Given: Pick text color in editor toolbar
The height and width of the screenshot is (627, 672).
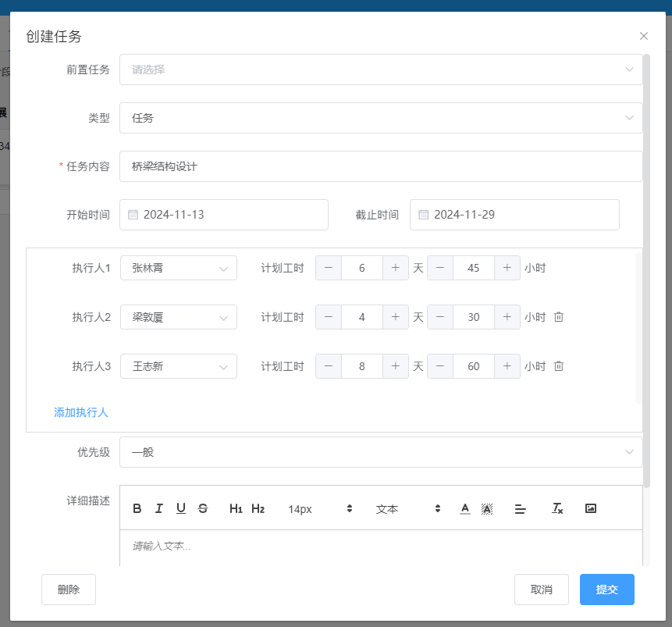Looking at the screenshot, I should pos(465,508).
